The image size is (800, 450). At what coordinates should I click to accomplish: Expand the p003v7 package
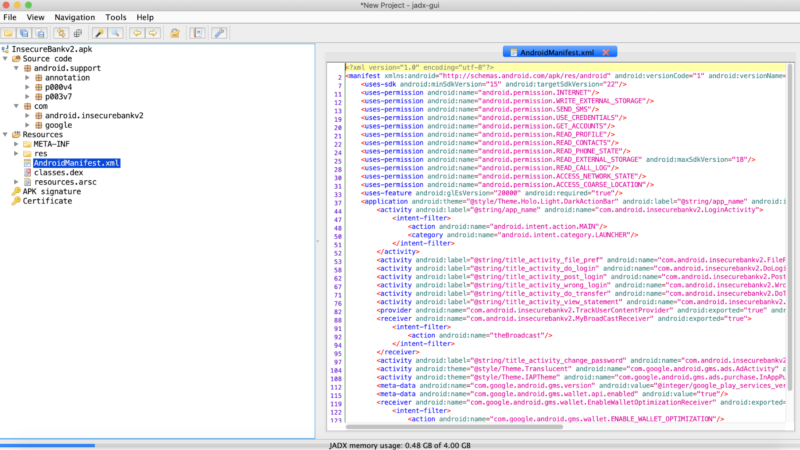coord(28,96)
